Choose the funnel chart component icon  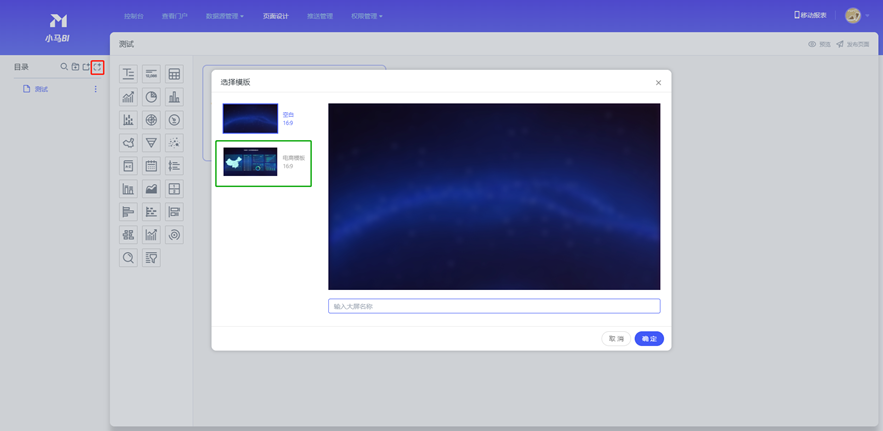151,143
